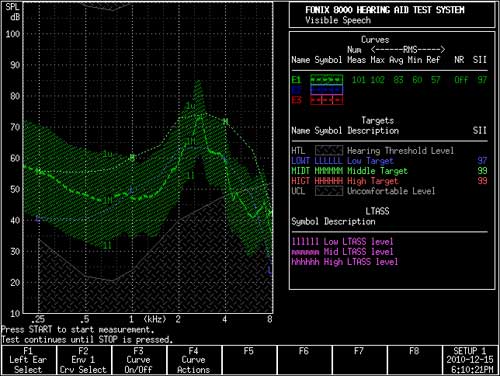Image resolution: width=500 pixels, height=376 pixels.
Task: Open the F4 Curve Actions key
Action: click(x=194, y=360)
